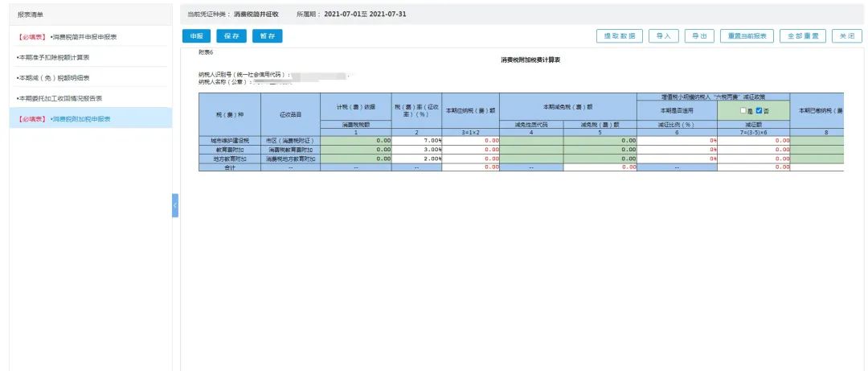
Task: Click the 关闭 button
Action: [x=847, y=36]
